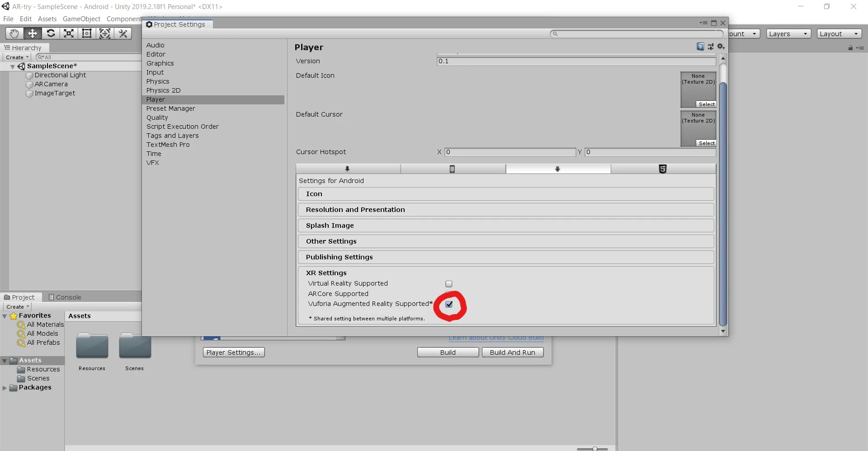Viewport: 868px width, 451px height.
Task: Select the Default Icon texture
Action: tap(707, 104)
